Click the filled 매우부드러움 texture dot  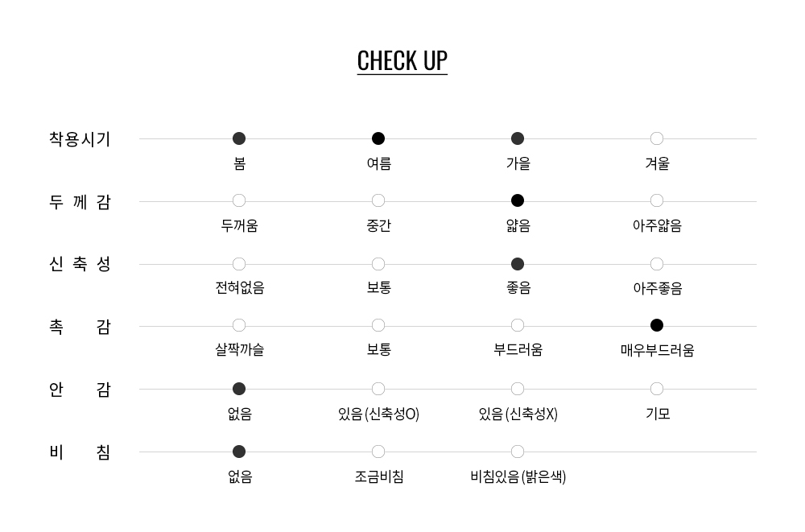pyautogui.click(x=657, y=325)
